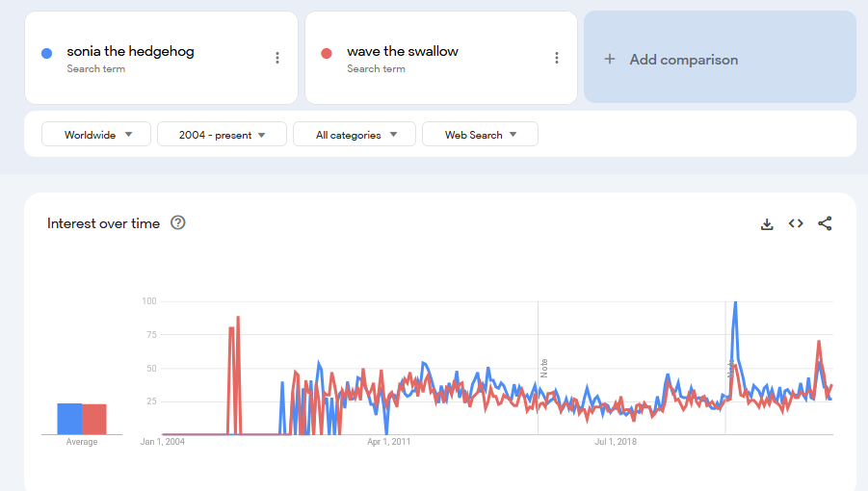Click Search term under sonia the hedgehog
The image size is (868, 491).
[96, 68]
